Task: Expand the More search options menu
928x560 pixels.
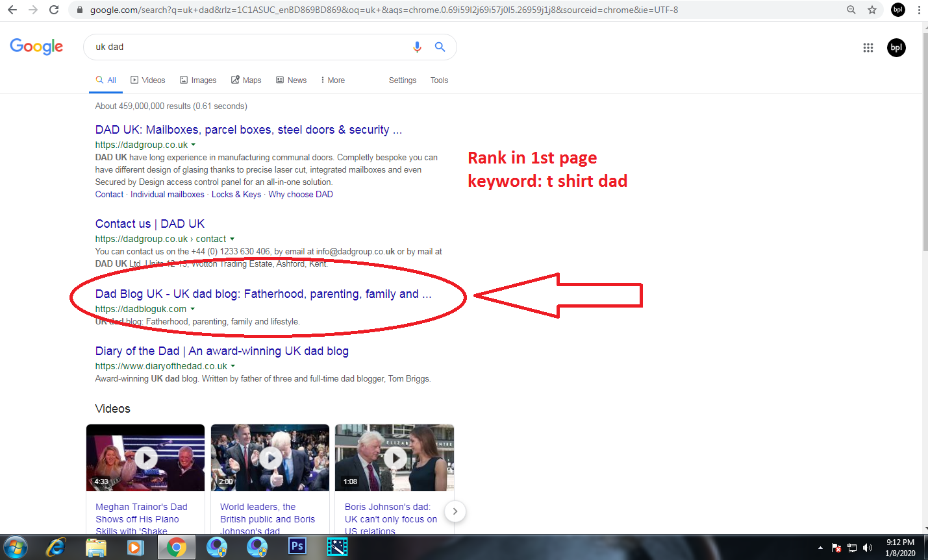Action: coord(332,80)
